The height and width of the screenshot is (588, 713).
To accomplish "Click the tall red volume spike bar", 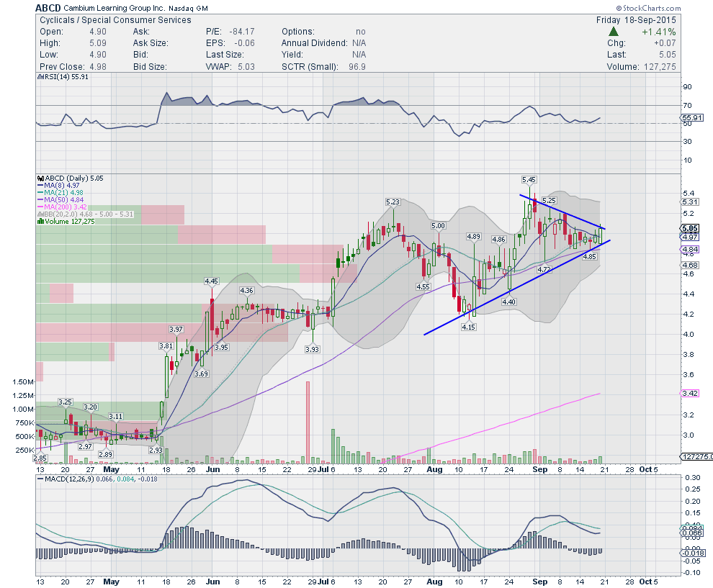I will (308, 422).
